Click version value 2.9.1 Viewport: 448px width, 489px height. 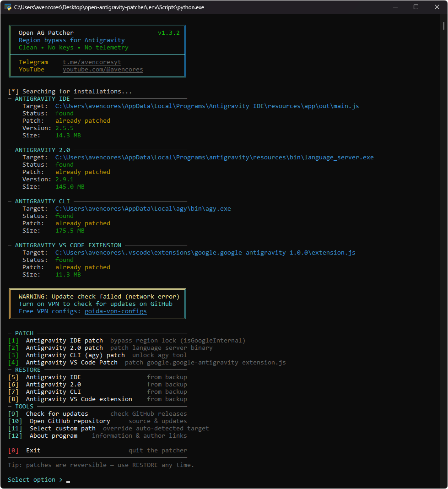[65, 179]
